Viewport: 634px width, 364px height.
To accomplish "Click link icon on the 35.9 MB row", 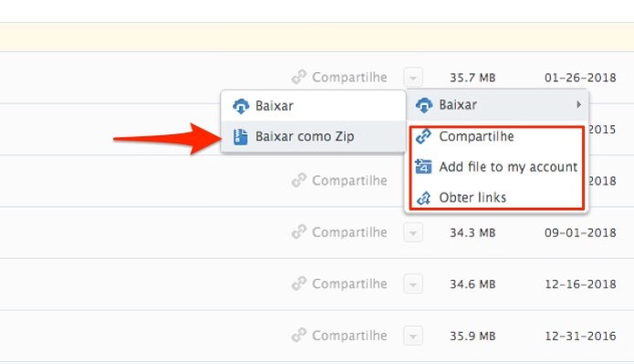I will [x=299, y=336].
